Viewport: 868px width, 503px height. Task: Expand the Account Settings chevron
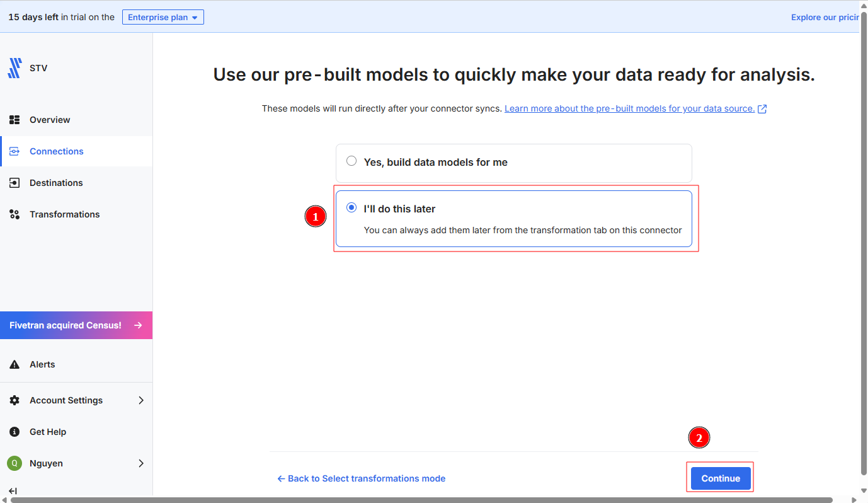coord(141,400)
